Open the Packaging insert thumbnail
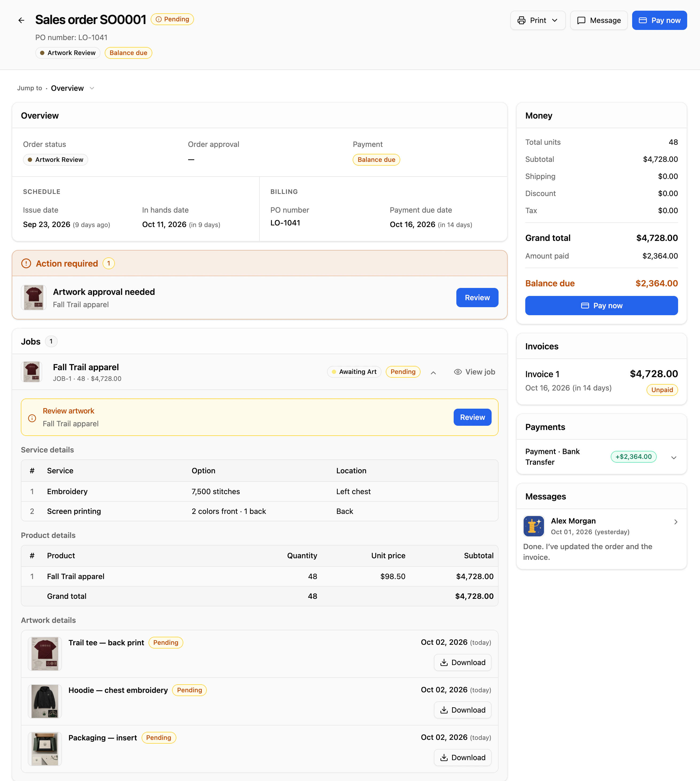700x781 pixels. pyautogui.click(x=45, y=749)
